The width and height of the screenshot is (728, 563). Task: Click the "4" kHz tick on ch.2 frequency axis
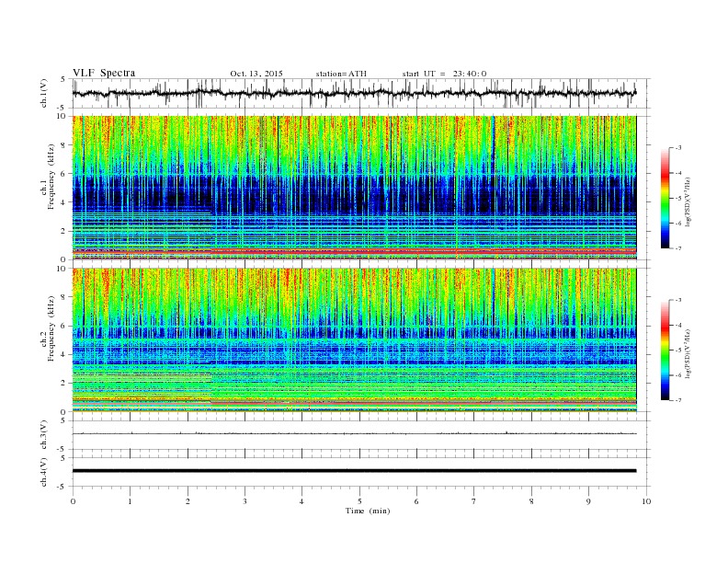click(64, 354)
